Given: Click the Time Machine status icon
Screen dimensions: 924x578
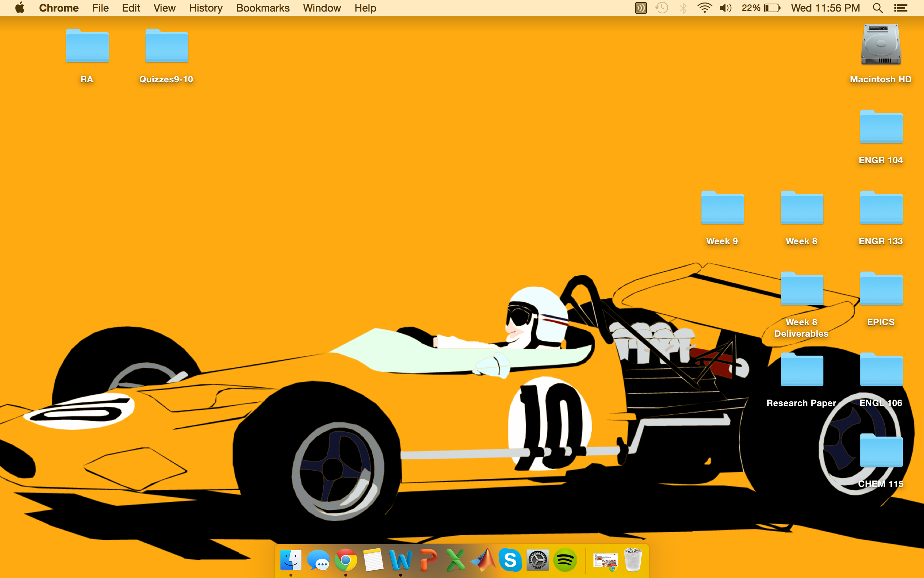Looking at the screenshot, I should (x=662, y=8).
